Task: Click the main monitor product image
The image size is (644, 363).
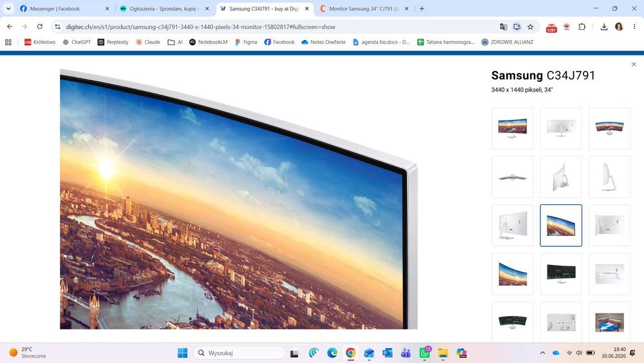Action: (239, 199)
